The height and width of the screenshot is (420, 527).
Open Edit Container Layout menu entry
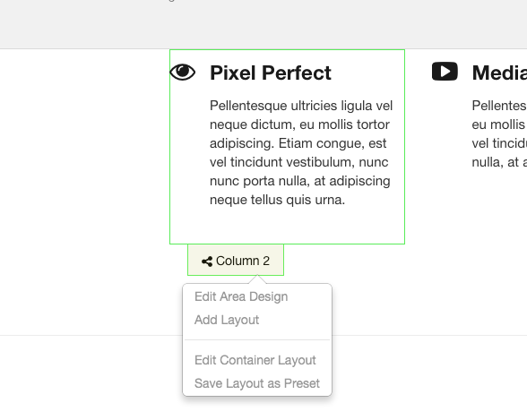[x=255, y=360]
